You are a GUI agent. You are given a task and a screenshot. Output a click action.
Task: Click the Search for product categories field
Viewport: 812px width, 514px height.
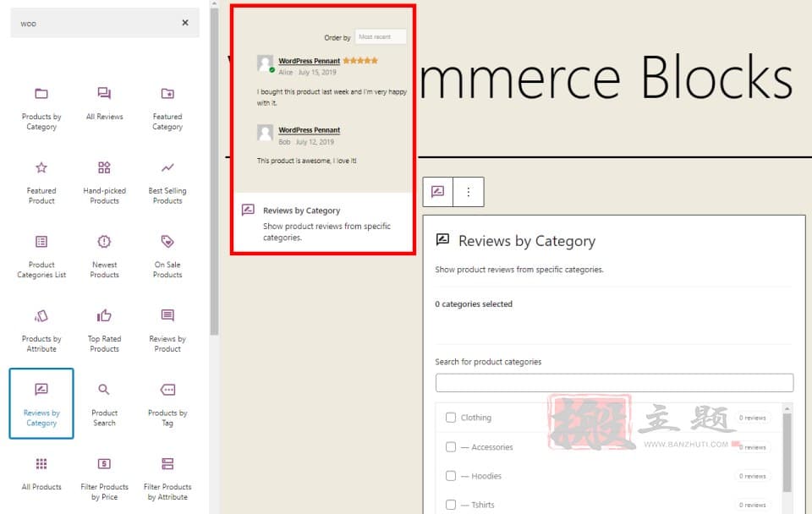coord(614,383)
